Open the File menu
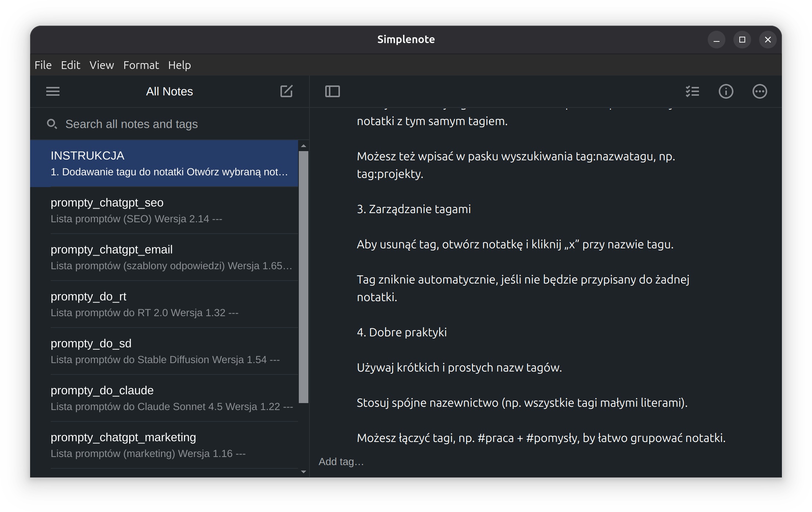This screenshot has width=812, height=512. [x=43, y=65]
